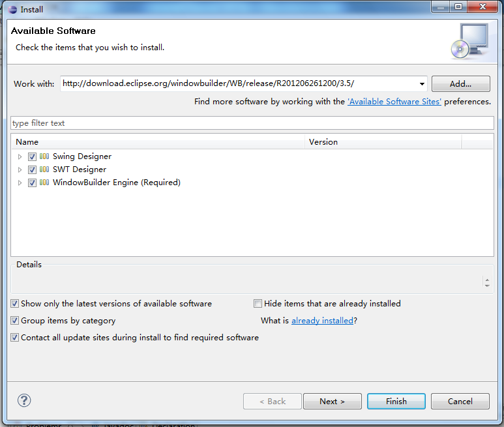Screen dimensions: 504x427
Task: Click the Swing Designer category icon
Action: [44, 156]
